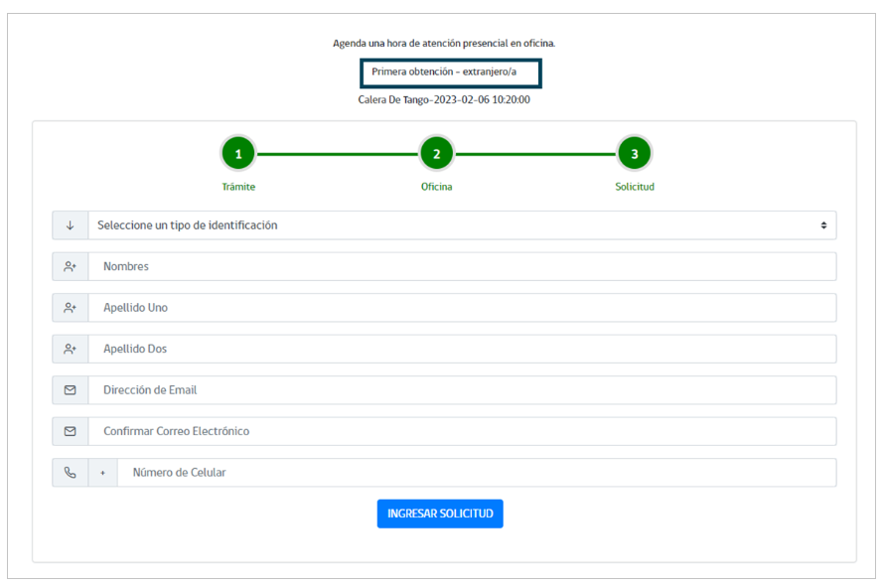Click the Calera De Tango date line
884x588 pixels.
(x=444, y=99)
